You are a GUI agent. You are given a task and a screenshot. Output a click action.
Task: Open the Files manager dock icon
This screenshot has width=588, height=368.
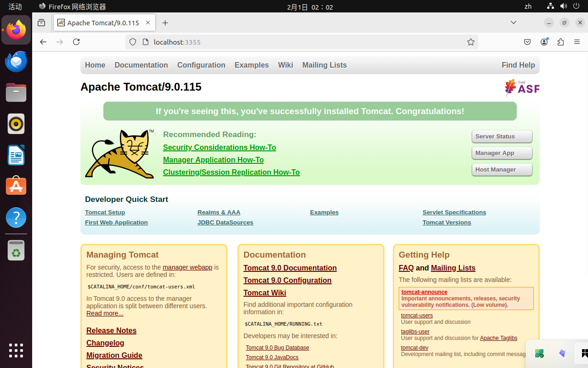[x=16, y=92]
